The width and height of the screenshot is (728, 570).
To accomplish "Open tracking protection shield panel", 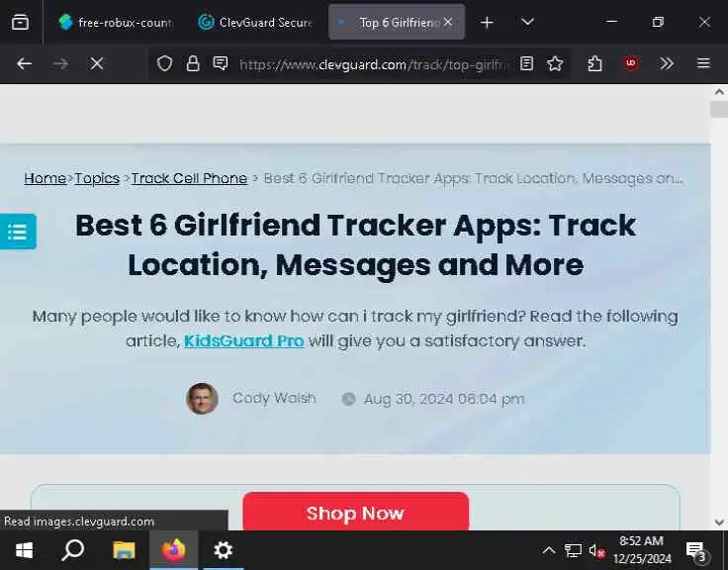I will (164, 63).
